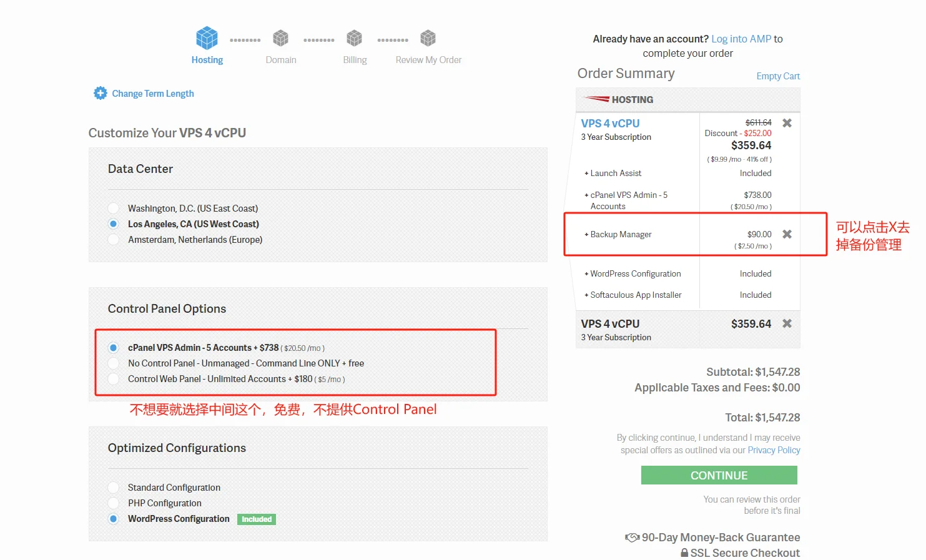Remove VPS 4 vCPU via top X icon
The height and width of the screenshot is (560, 926).
[787, 123]
